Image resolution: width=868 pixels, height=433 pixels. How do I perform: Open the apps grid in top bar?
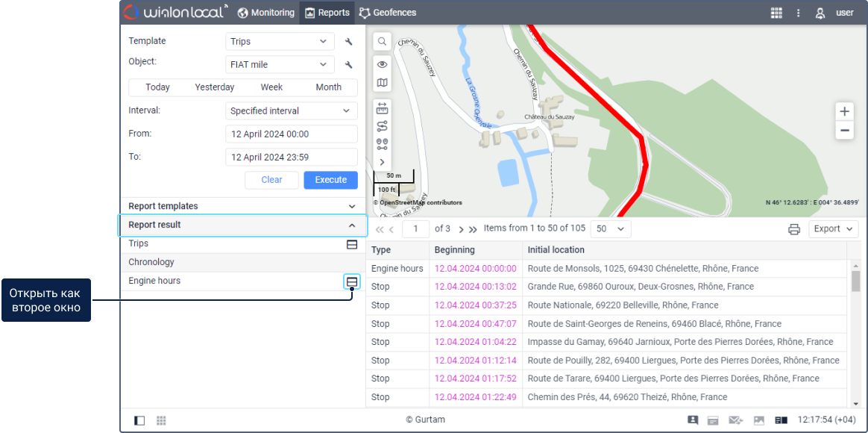pos(776,13)
